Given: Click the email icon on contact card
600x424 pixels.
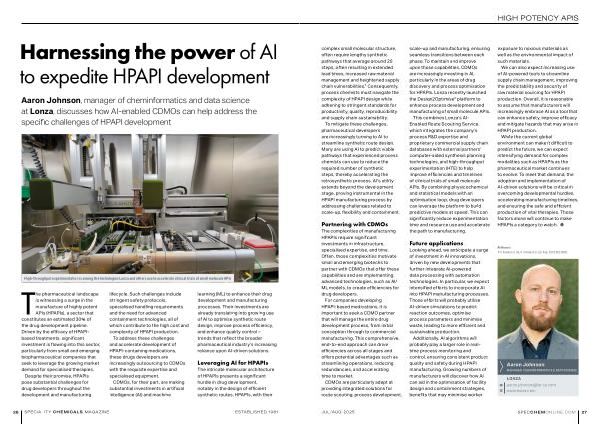Looking at the screenshot, I should click(501, 385).
